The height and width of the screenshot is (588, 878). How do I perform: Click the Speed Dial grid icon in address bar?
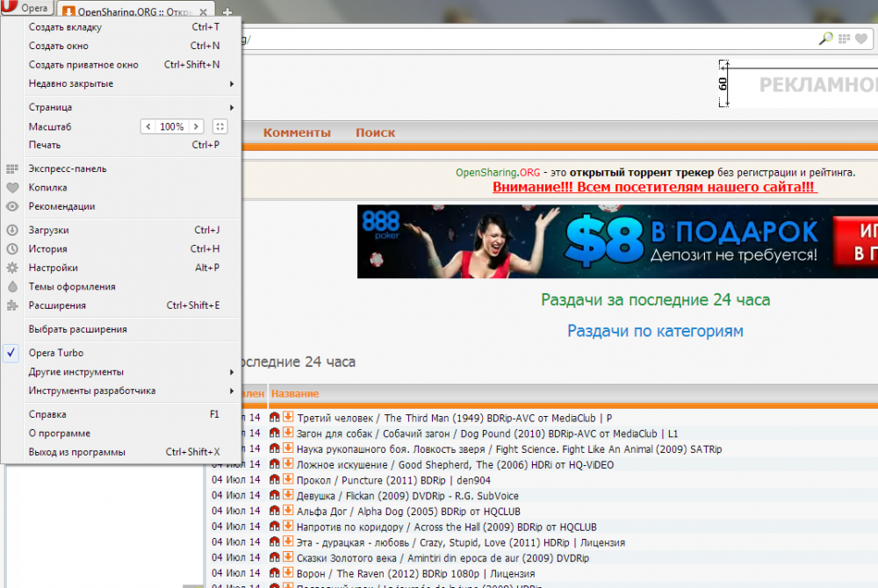pyautogui.click(x=844, y=39)
